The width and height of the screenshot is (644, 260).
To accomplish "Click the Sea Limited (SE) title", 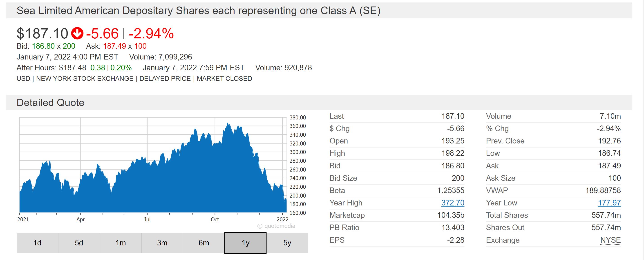I will point(198,11).
